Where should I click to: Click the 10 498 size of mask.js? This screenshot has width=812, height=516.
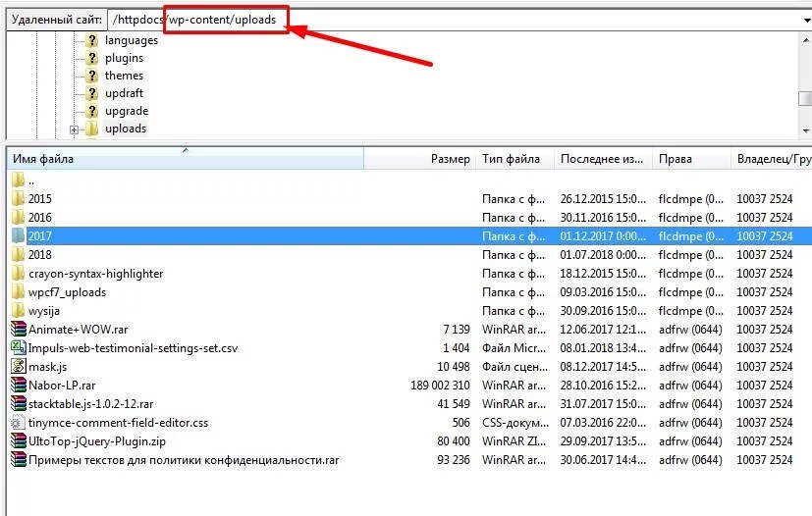(x=453, y=367)
